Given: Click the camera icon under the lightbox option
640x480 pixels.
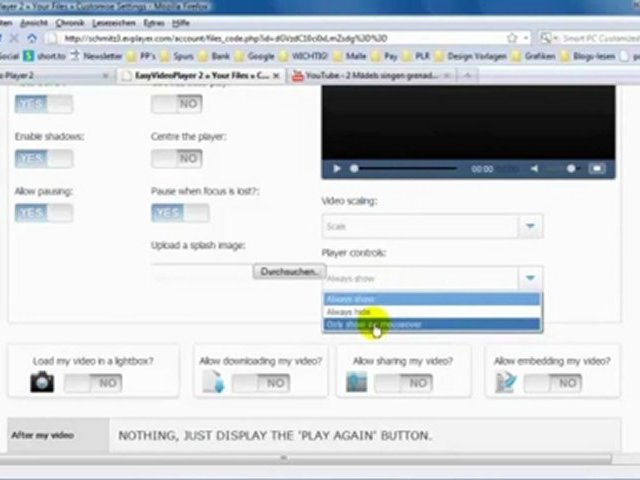Looking at the screenshot, I should [42, 381].
